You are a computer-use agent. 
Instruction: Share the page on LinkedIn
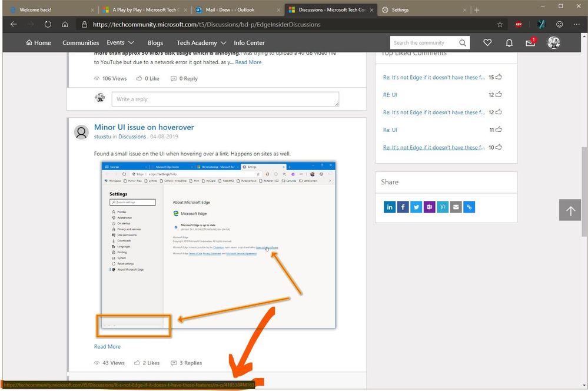[390, 207]
